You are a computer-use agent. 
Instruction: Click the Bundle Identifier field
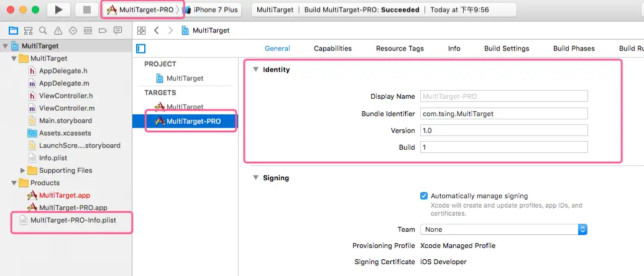(504, 114)
